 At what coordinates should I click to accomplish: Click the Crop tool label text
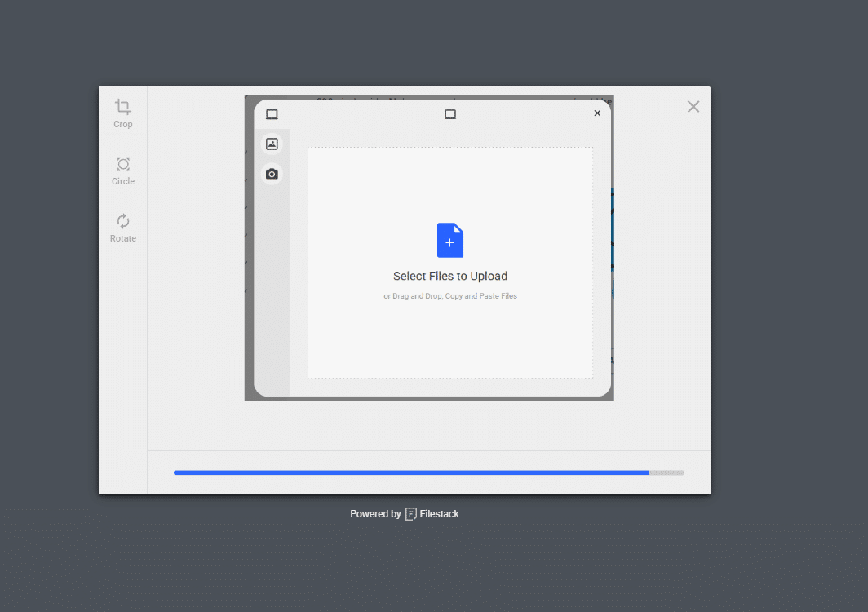(x=122, y=124)
